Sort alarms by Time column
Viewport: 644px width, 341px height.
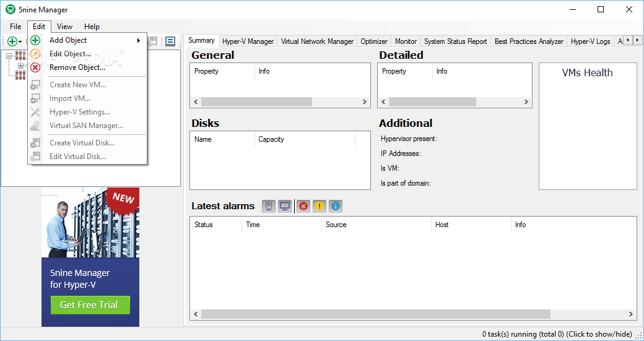282,225
